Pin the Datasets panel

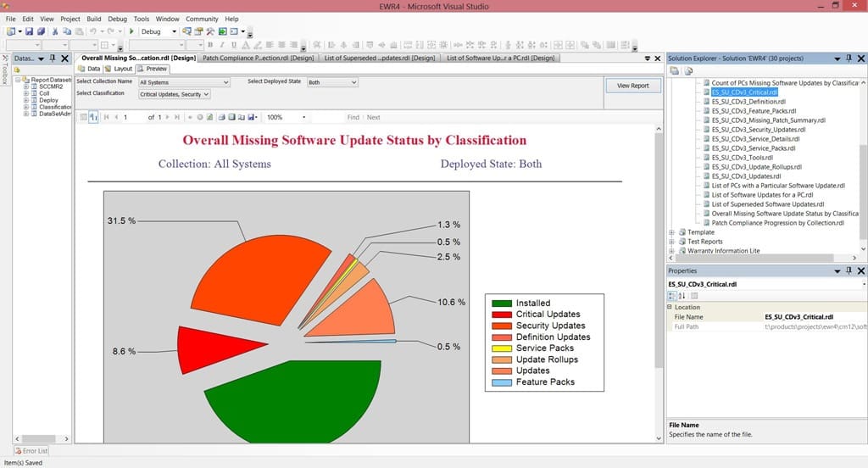tap(53, 58)
